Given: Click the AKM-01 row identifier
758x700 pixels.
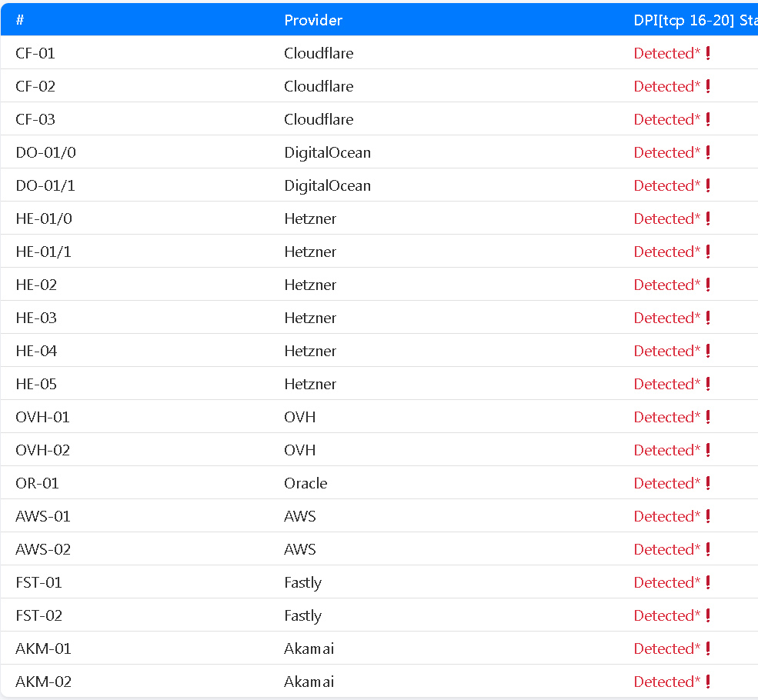Looking at the screenshot, I should pyautogui.click(x=43, y=648).
